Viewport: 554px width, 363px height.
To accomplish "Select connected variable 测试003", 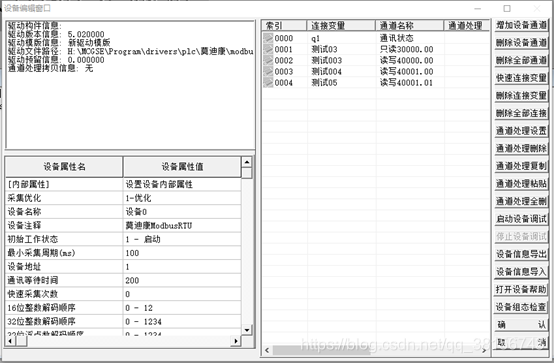I will [x=326, y=60].
